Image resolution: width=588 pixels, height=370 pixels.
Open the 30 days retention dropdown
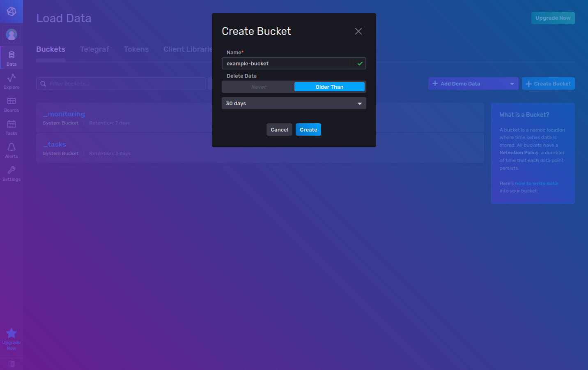tap(294, 103)
